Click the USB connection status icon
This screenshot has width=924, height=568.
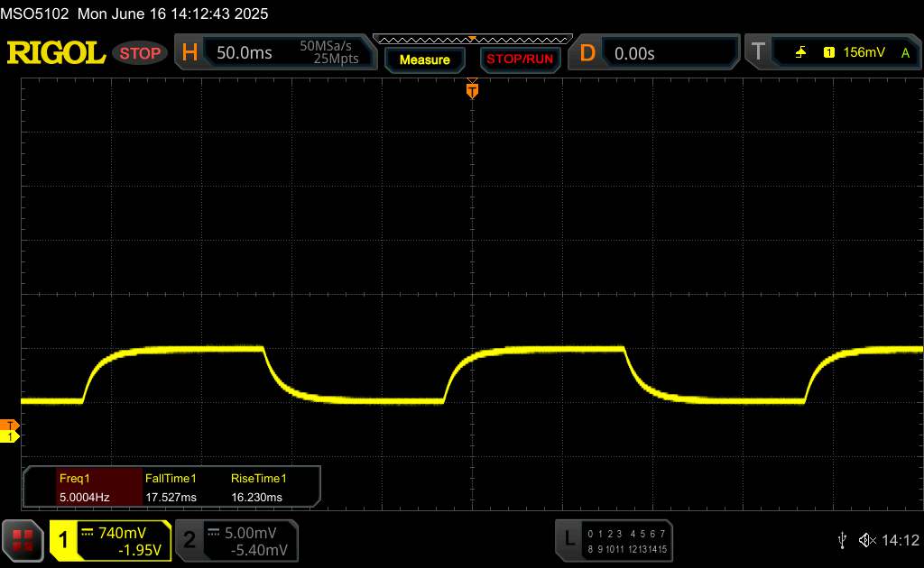tap(842, 539)
